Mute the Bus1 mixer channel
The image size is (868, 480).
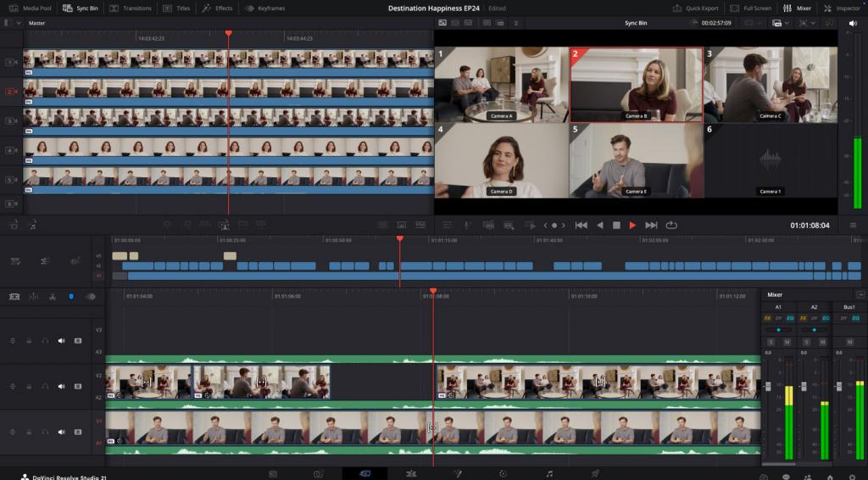[851, 342]
